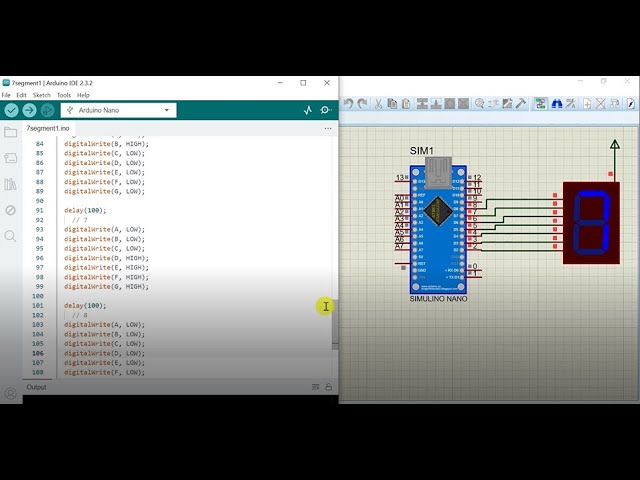The height and width of the screenshot is (480, 640).
Task: Click the Decompose hammer icon in Proteus
Action: click(521, 104)
